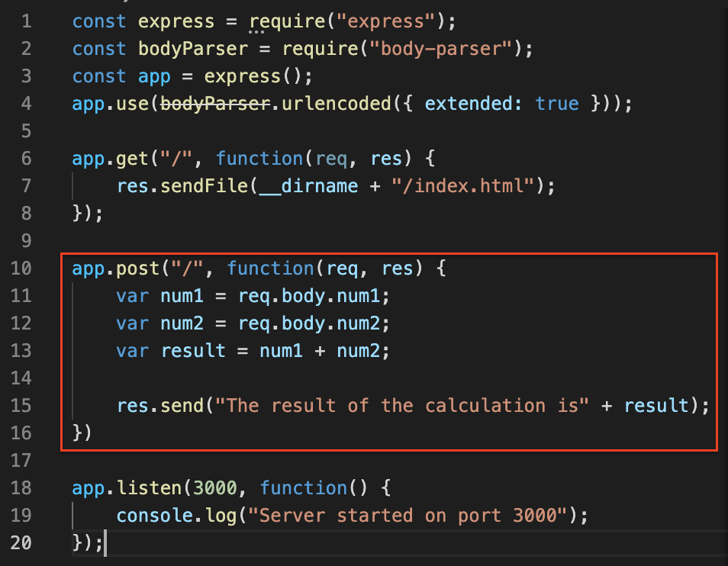Click the port number 3000 on line 18

point(214,488)
